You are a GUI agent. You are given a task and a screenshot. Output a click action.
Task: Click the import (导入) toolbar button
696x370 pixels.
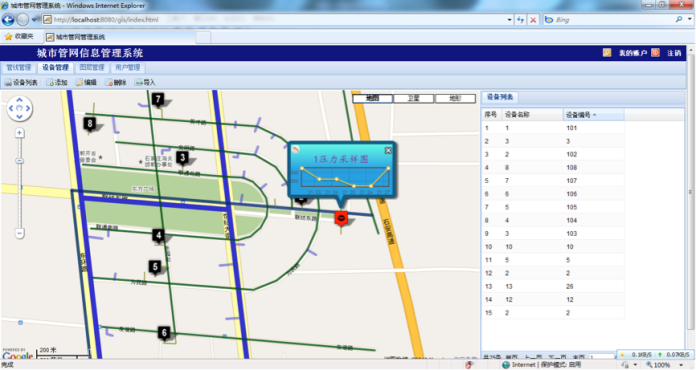(x=145, y=83)
